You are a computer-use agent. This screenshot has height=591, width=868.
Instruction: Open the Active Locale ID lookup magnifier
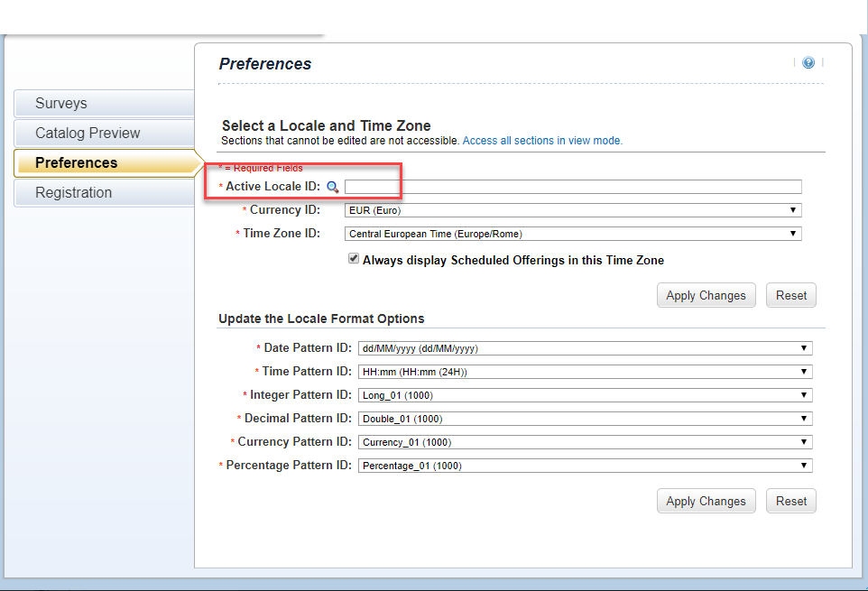coord(332,187)
